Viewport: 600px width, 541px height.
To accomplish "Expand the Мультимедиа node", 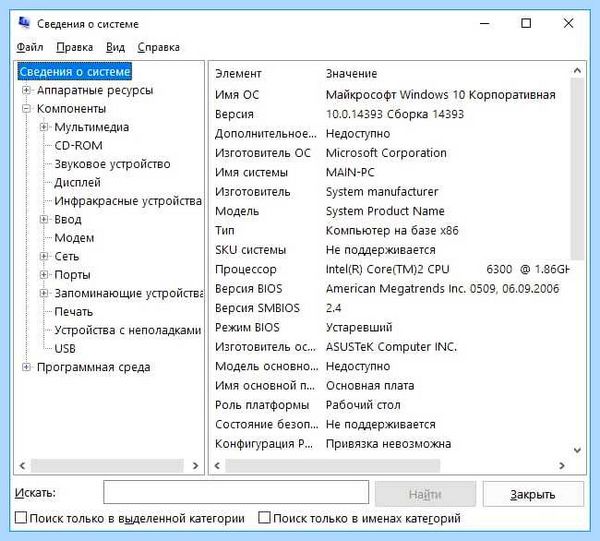I will click(x=44, y=127).
